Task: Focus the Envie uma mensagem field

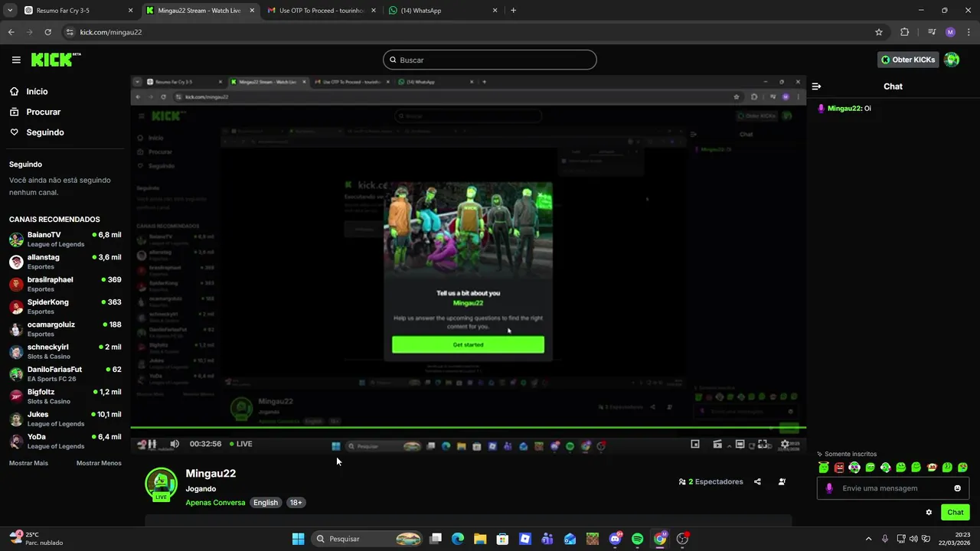Action: coord(893,488)
